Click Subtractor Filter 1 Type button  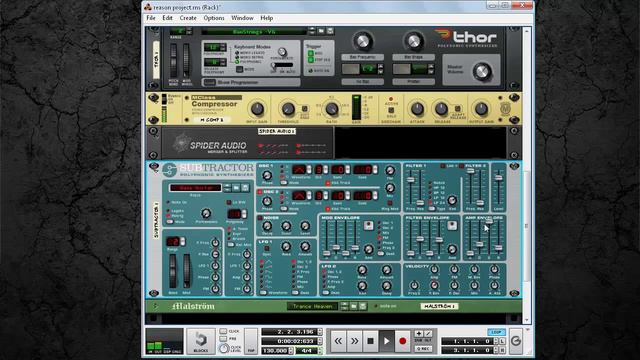[431, 209]
